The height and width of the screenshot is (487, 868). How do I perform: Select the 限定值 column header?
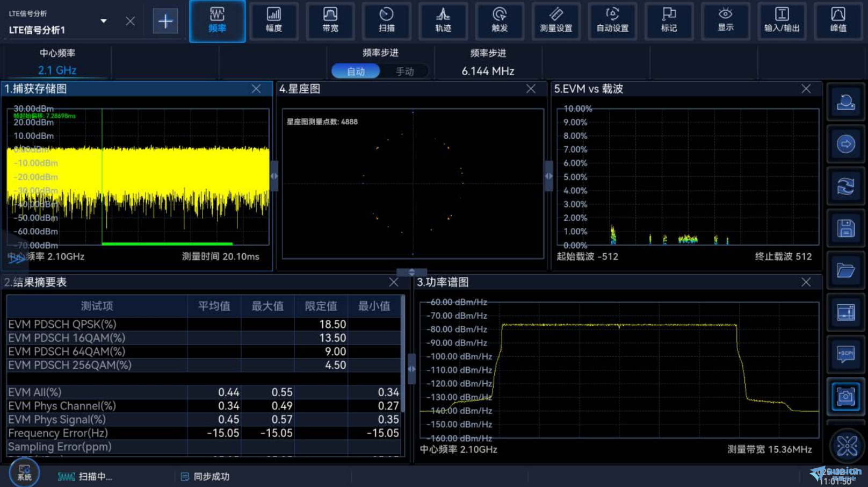point(321,306)
